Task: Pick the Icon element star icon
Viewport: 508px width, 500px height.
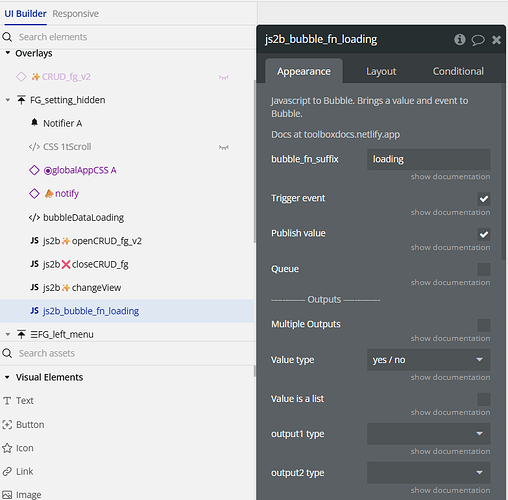Action: [x=7, y=448]
